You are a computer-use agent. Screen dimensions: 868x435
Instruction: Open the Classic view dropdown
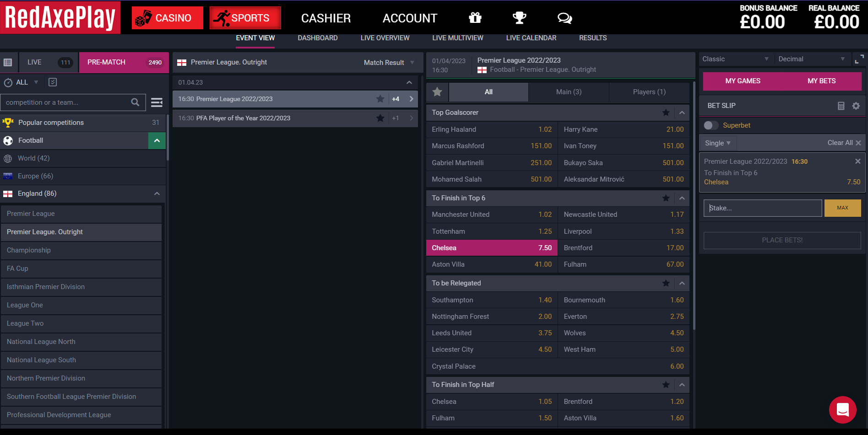pyautogui.click(x=735, y=59)
